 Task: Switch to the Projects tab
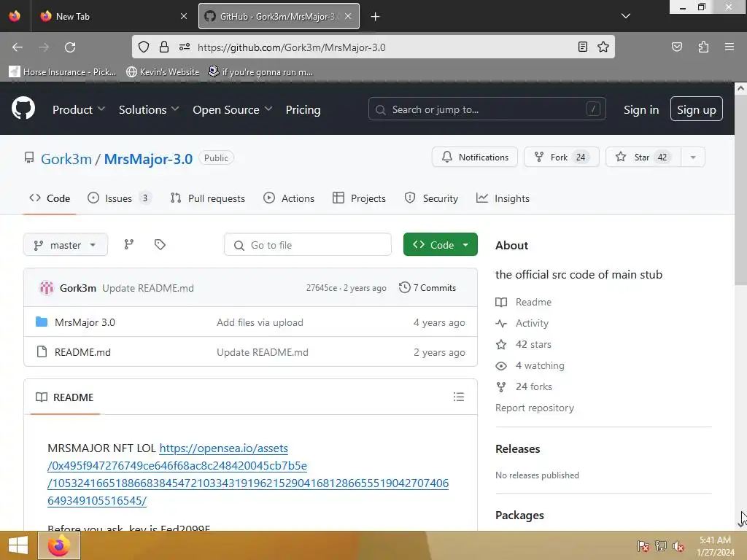coord(359,198)
